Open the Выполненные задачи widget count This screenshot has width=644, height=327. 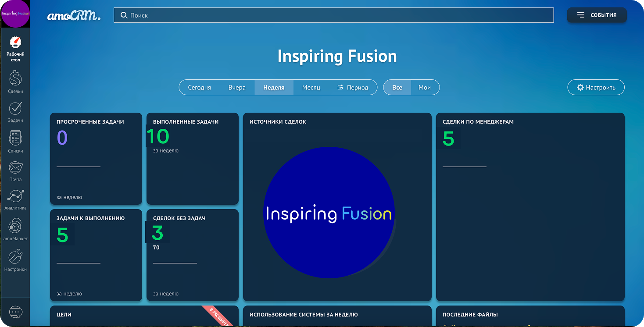tap(158, 136)
